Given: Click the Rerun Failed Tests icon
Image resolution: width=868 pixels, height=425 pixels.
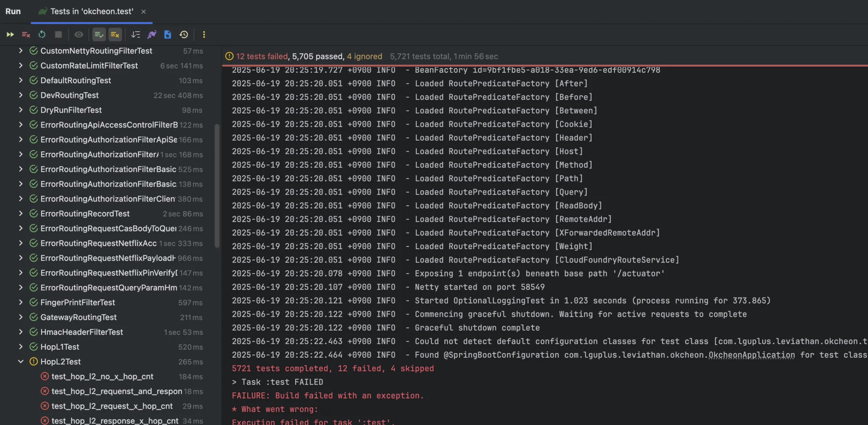Looking at the screenshot, I should click(26, 35).
